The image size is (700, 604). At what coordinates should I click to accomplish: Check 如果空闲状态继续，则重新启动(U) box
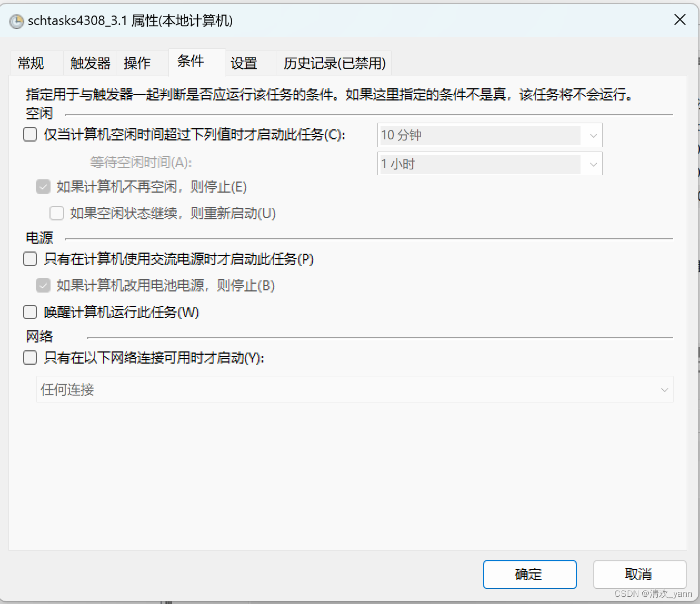pyautogui.click(x=57, y=213)
